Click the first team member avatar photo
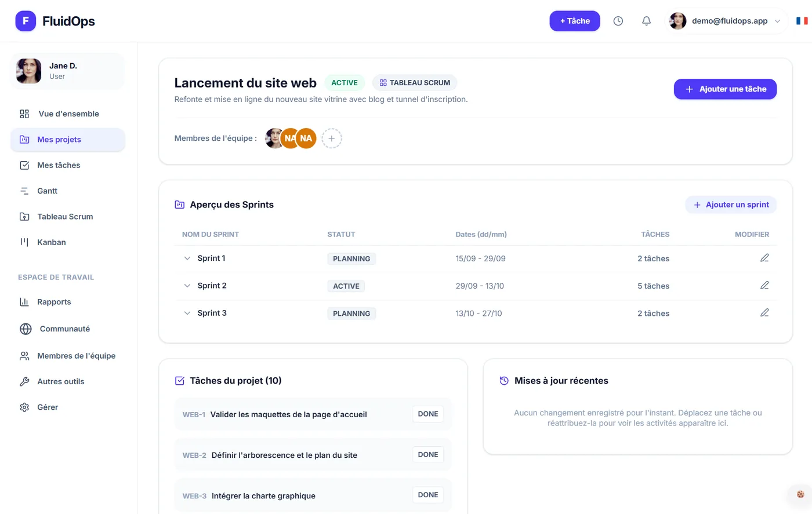The image size is (812, 514). click(274, 138)
